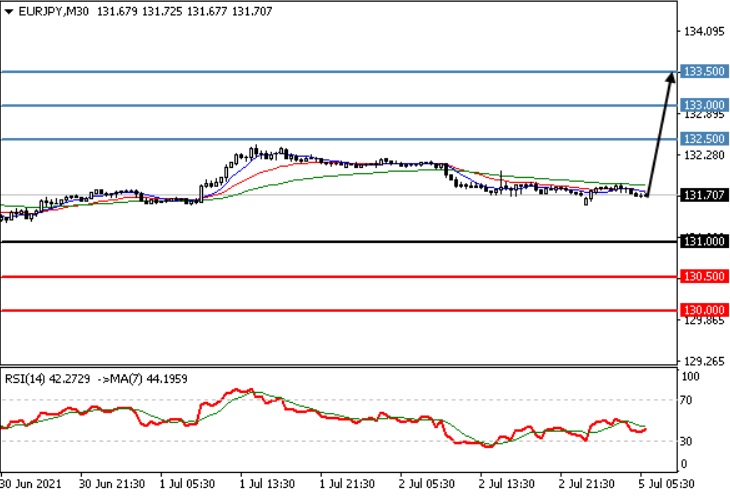Click the red 130.000 level label
730x496 pixels.
point(704,310)
